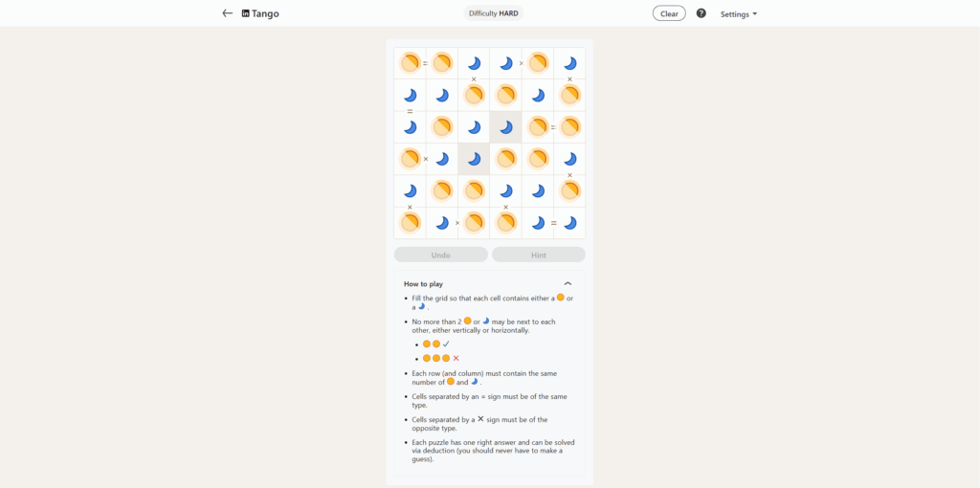Click the sun in the bottom-left corner cell
Screen dimensions: 980x488
tap(410, 223)
